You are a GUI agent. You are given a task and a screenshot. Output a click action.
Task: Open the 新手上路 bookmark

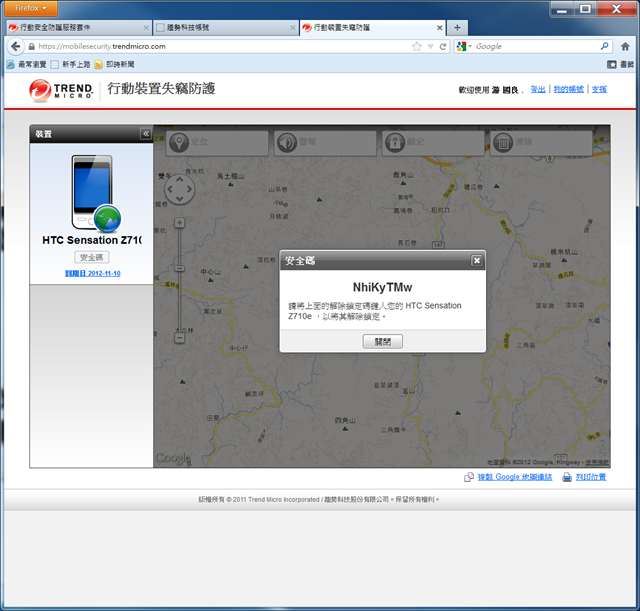(x=70, y=64)
